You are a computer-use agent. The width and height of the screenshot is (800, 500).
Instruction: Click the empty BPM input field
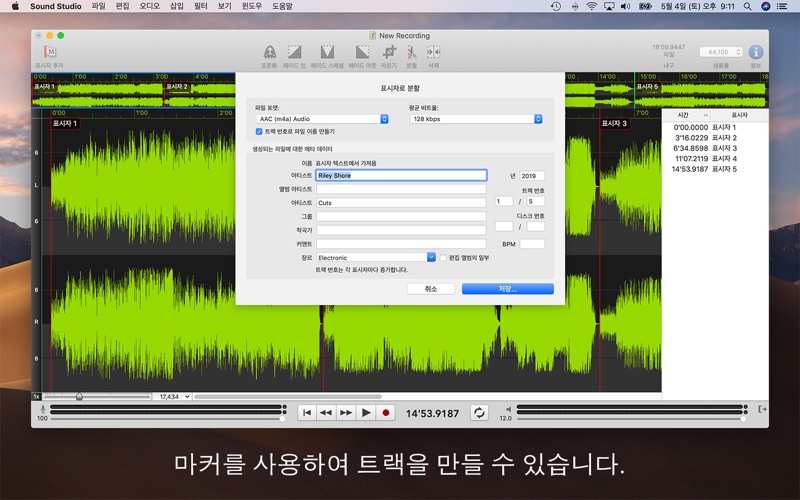pos(532,244)
